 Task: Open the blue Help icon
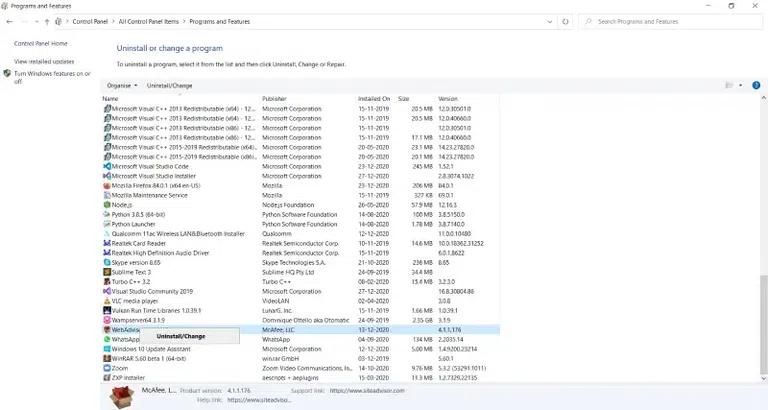click(x=756, y=85)
